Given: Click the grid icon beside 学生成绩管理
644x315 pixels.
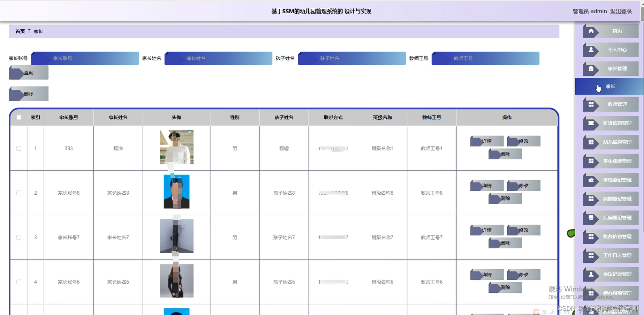Looking at the screenshot, I should tap(591, 161).
